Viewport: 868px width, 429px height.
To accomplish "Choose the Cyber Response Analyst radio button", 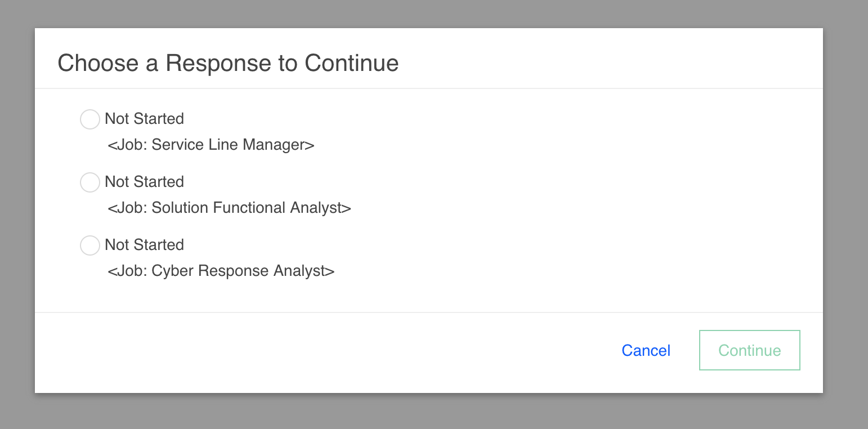I will 90,245.
